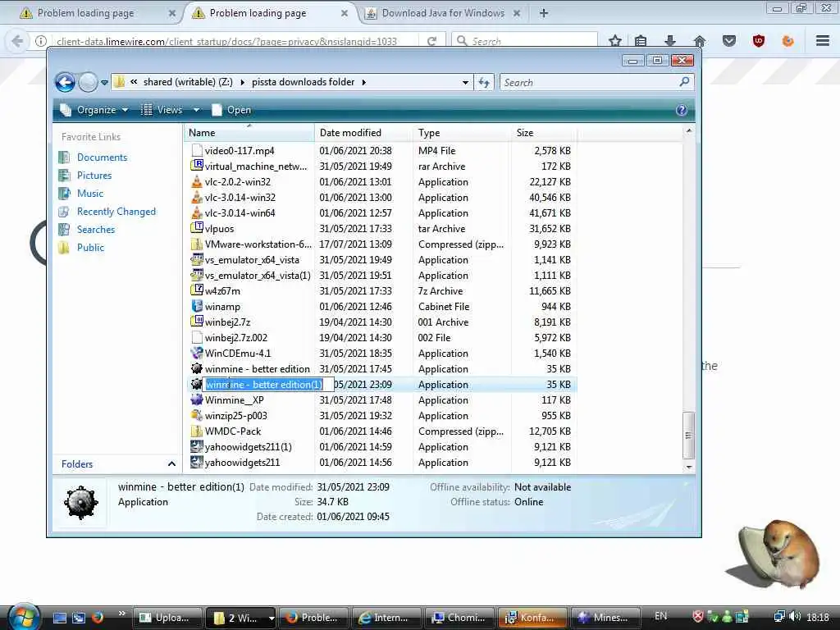The image size is (840, 630).
Task: Select the vlpuos tar archive icon
Action: (197, 229)
